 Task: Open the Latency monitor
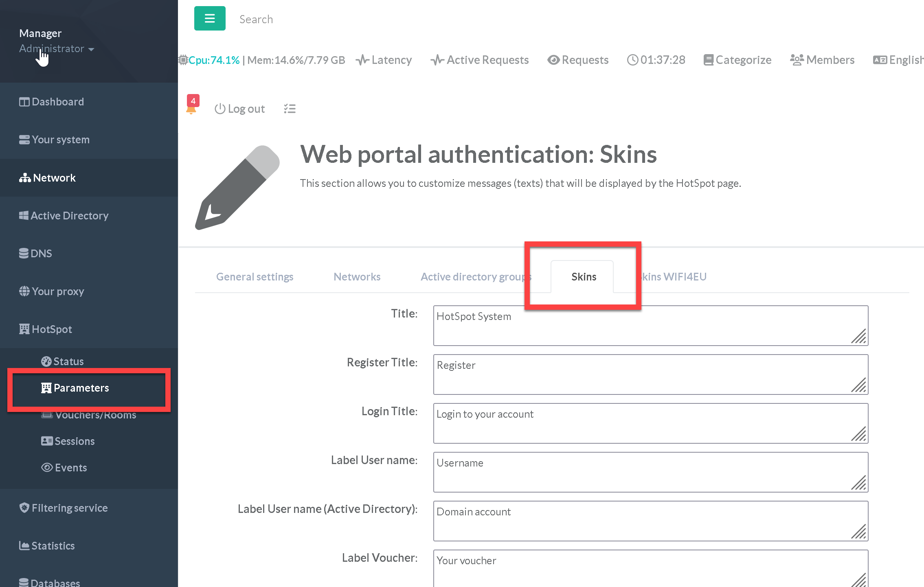(x=384, y=60)
